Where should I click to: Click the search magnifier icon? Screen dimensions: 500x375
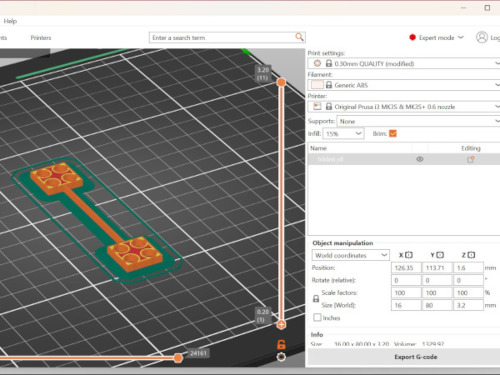(299, 37)
